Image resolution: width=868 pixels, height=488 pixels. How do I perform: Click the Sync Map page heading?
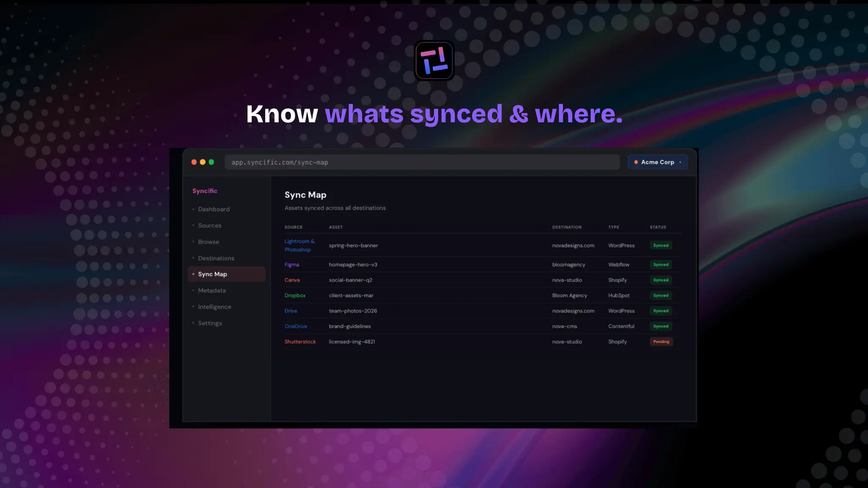[305, 195]
